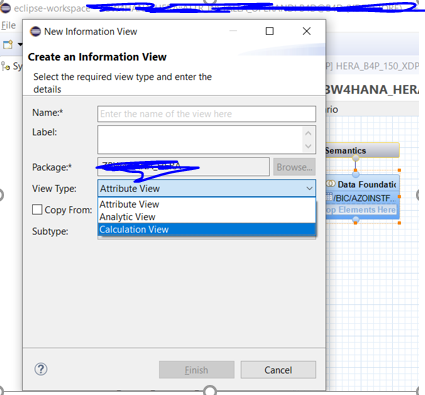Open the View Type combo box
This screenshot has height=395, width=425.
(206, 188)
